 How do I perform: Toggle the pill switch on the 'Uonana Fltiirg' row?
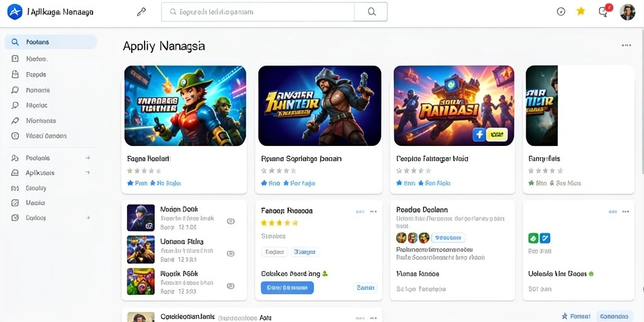tap(231, 253)
